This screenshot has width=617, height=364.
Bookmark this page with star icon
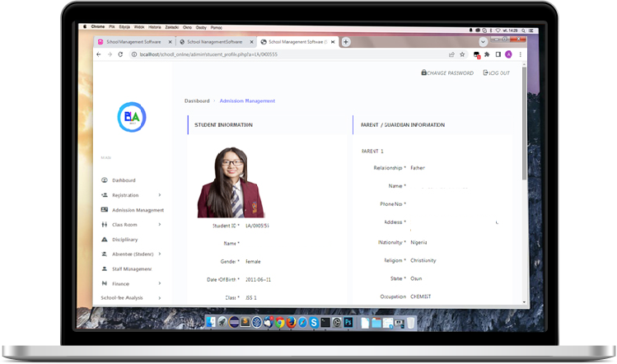(463, 54)
